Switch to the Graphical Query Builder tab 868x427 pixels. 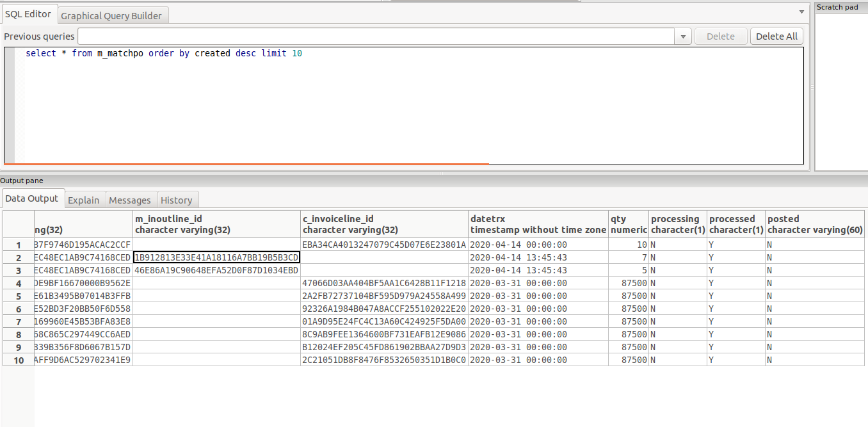click(111, 16)
